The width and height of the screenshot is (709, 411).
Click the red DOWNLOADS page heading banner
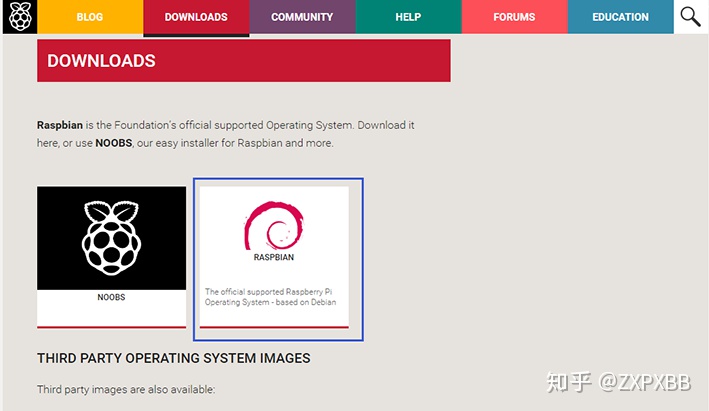[244, 61]
